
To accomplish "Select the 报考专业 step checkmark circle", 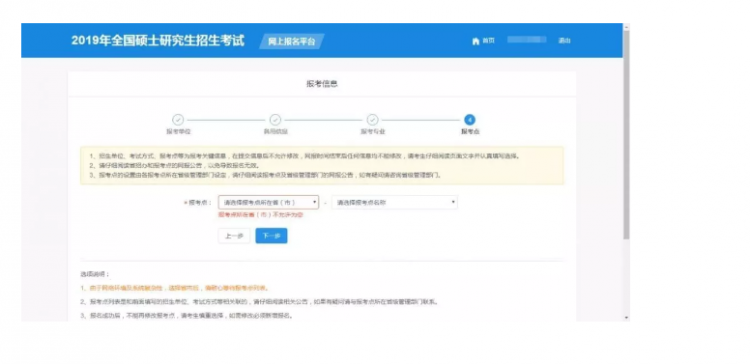I will click(x=372, y=120).
